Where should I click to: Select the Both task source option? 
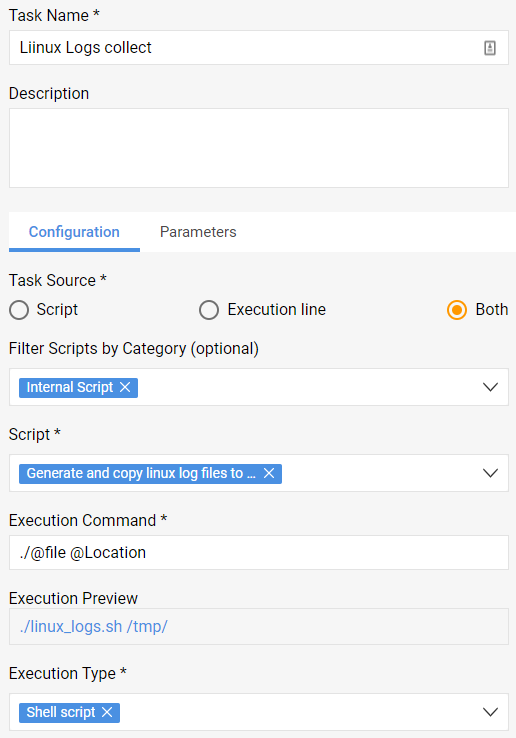pyautogui.click(x=457, y=310)
